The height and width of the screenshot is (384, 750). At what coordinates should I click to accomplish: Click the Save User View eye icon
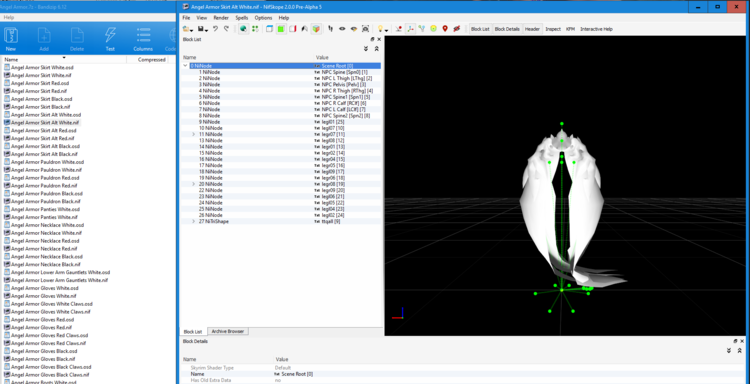[x=354, y=29]
